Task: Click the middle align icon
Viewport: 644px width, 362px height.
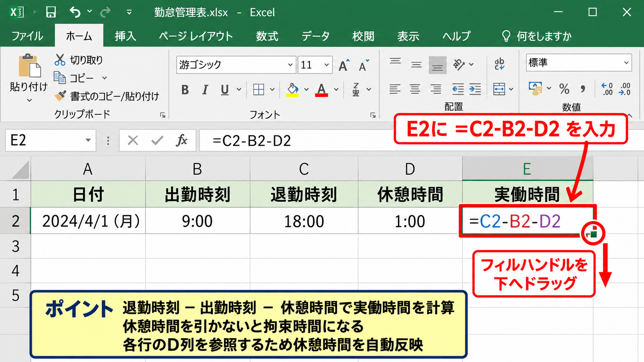Action: (416, 65)
